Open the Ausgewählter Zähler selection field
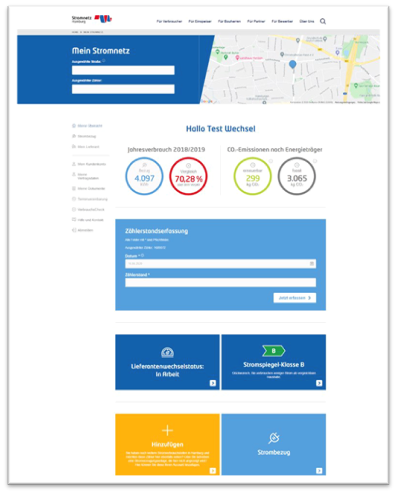Image resolution: width=397 pixels, height=494 pixels. click(123, 89)
